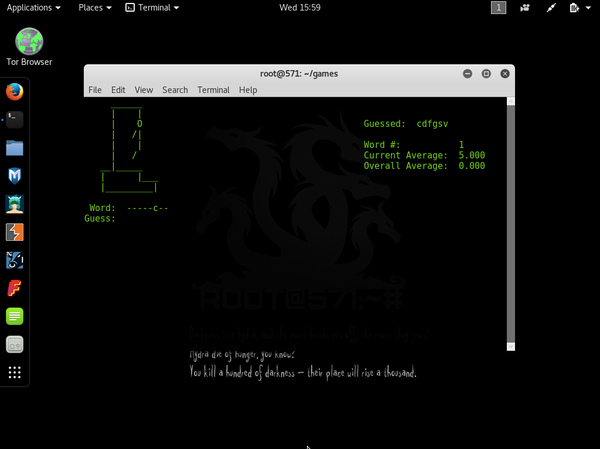Open the Files folder icon in dock
This screenshot has height=449, width=600.
14,148
